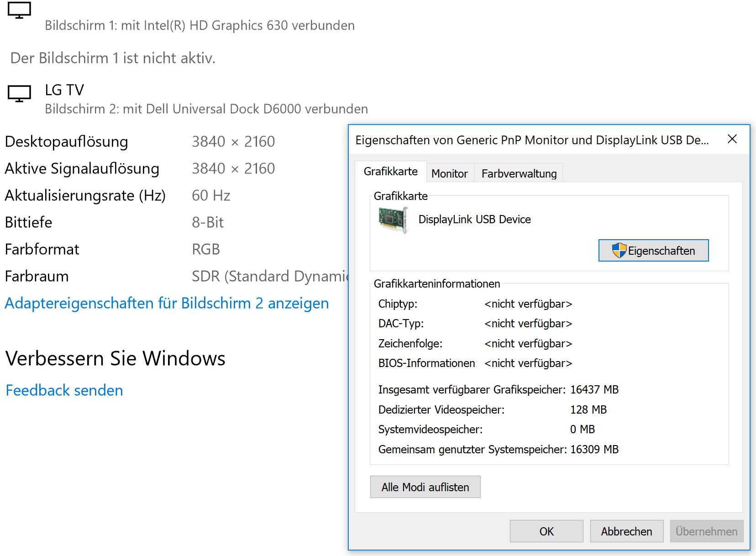Click the Aktive Signalauflösung value

[233, 168]
